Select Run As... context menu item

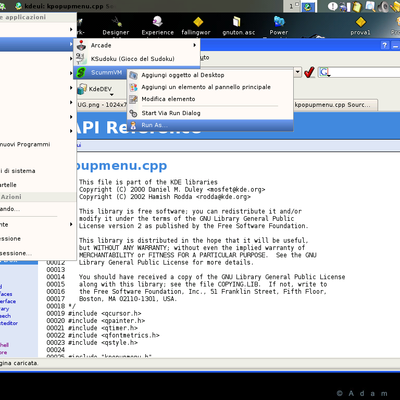click(210, 125)
